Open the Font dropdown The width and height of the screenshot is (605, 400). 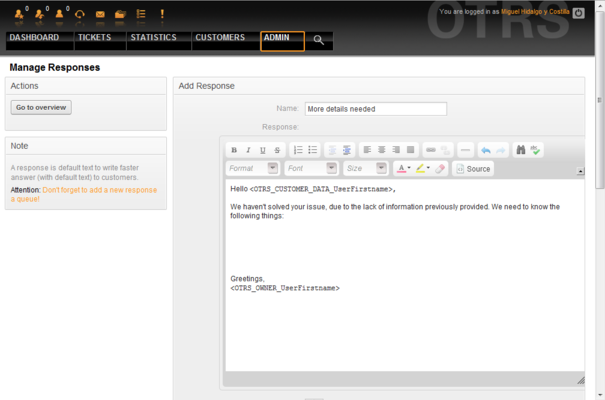click(x=311, y=169)
